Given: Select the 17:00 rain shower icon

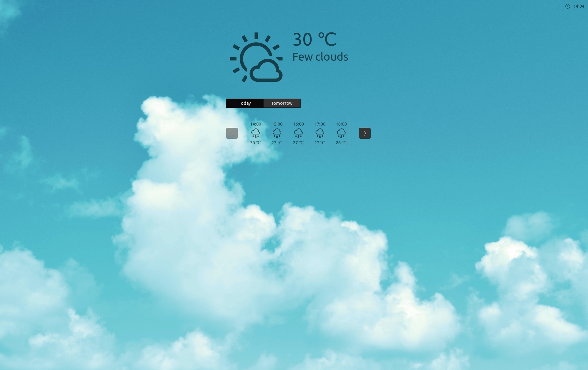Looking at the screenshot, I should pyautogui.click(x=319, y=133).
